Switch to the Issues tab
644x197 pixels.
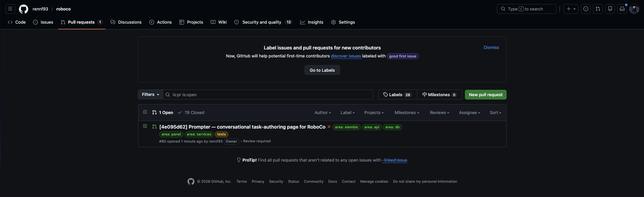click(43, 22)
